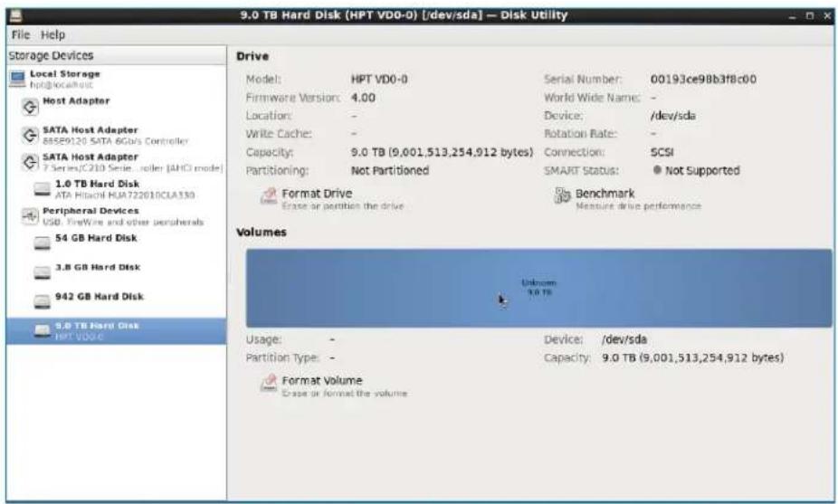Click the Format Drive icon
The height and width of the screenshot is (504, 838).
click(x=268, y=196)
